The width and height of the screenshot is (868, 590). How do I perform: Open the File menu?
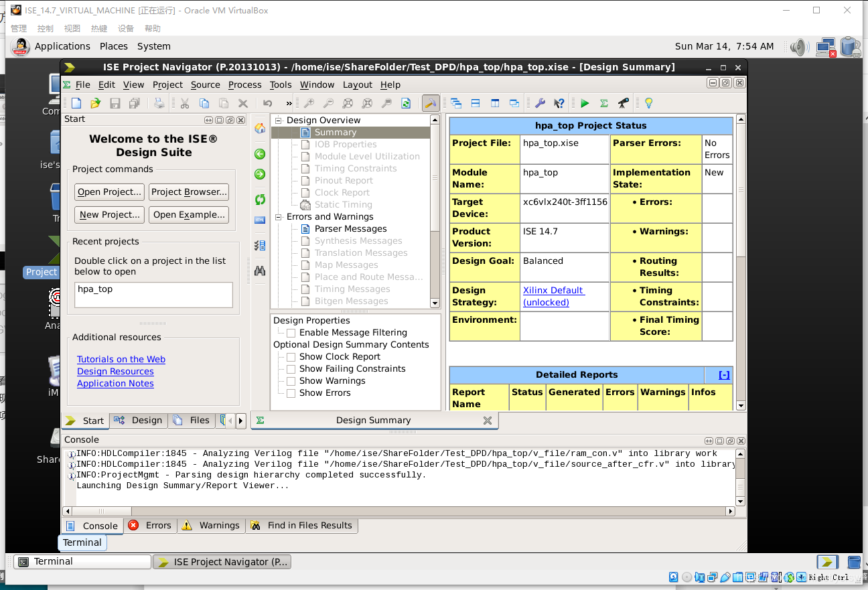[82, 84]
